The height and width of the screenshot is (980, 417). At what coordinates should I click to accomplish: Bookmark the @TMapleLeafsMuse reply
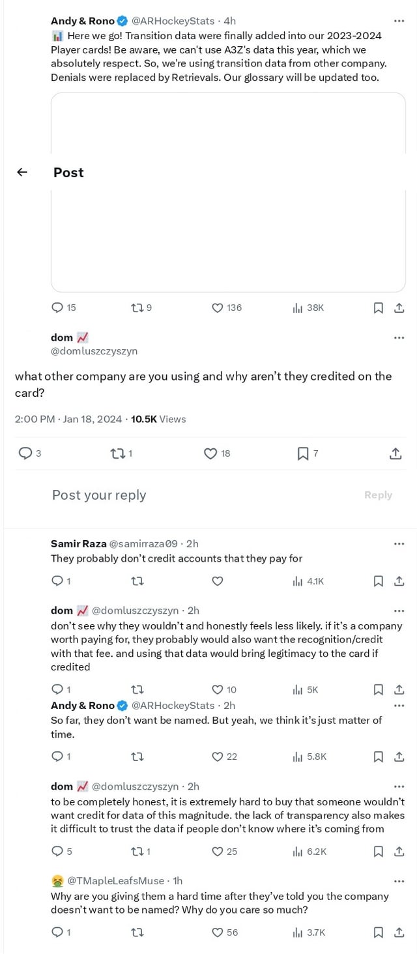tap(378, 932)
